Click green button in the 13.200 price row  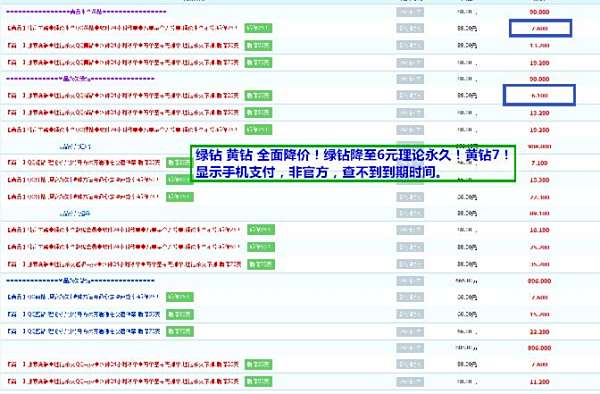pos(258,113)
